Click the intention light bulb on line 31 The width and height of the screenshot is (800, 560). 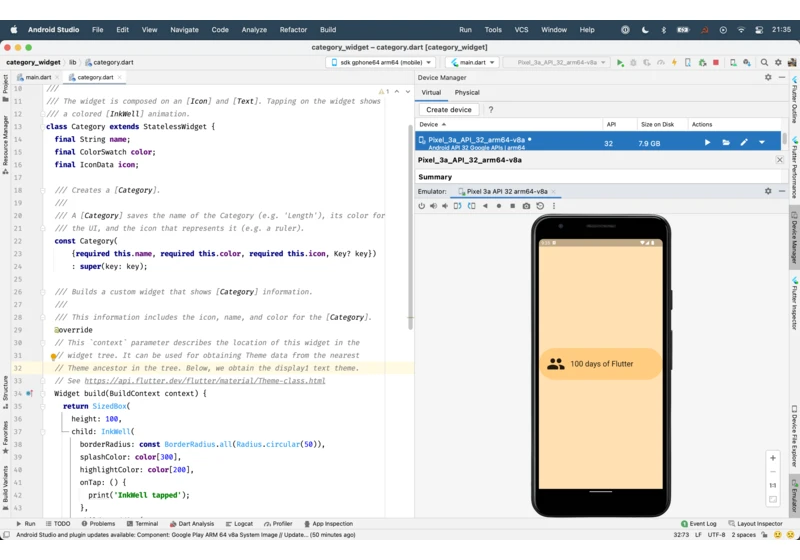53,357
